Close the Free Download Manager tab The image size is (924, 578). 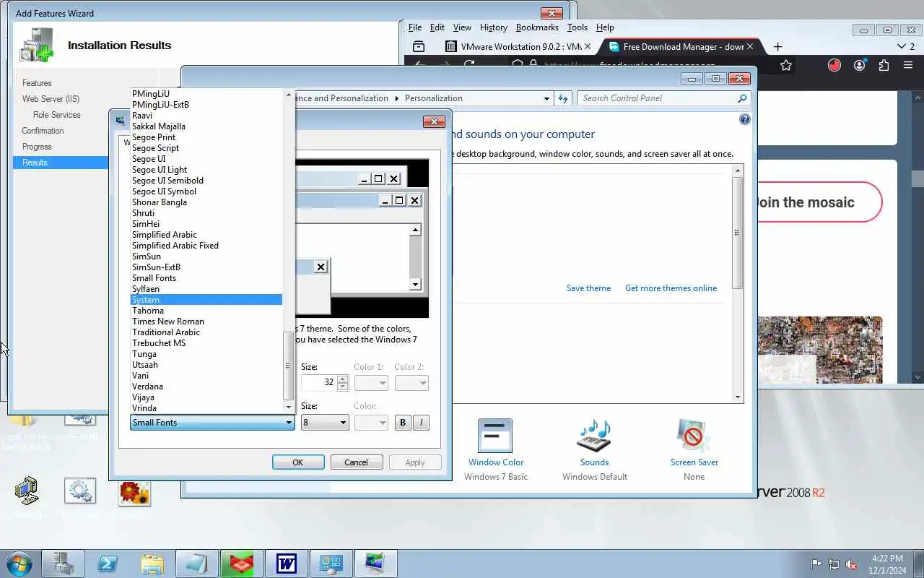(750, 46)
